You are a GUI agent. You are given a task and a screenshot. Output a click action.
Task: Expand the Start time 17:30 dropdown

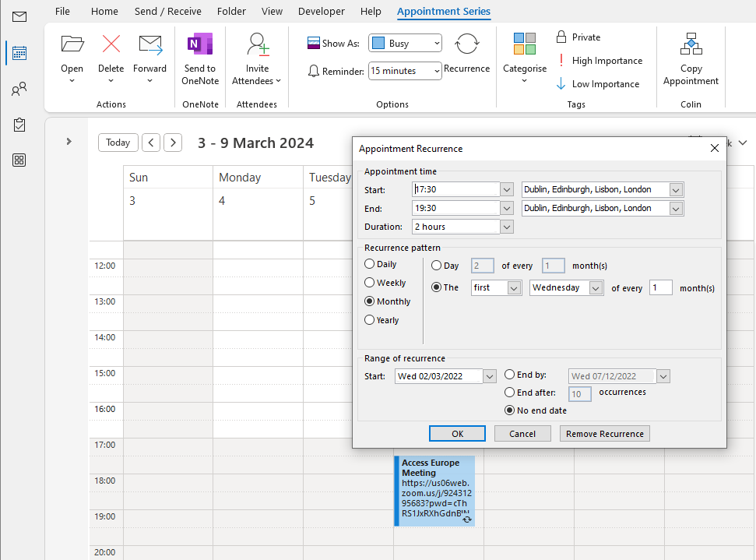click(x=507, y=189)
